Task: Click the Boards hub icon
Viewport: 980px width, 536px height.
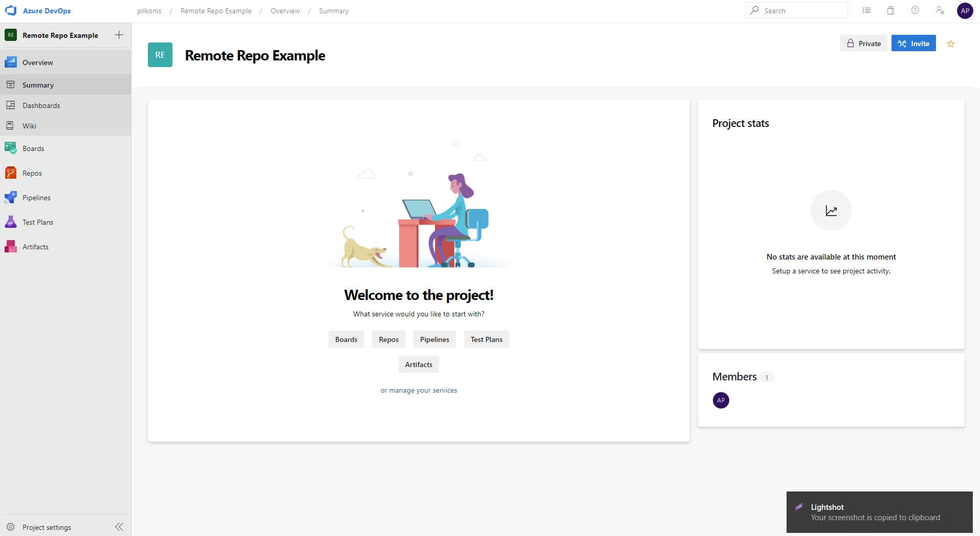Action: point(11,148)
